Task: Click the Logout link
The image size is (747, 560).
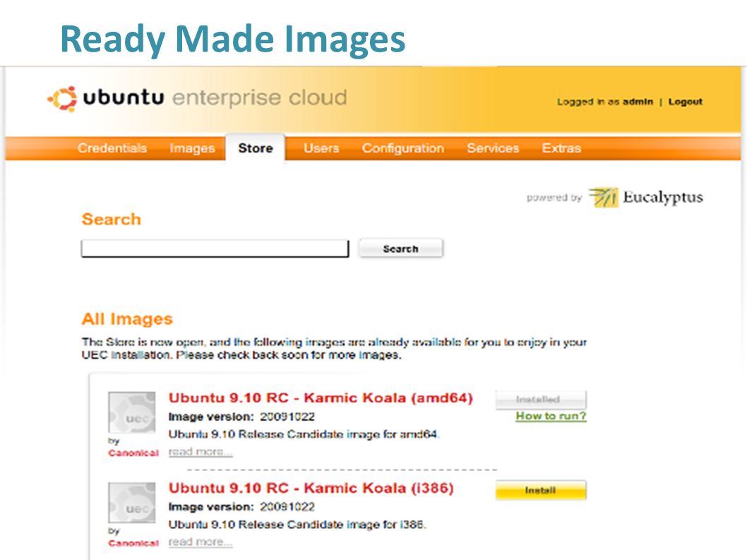Action: click(685, 102)
